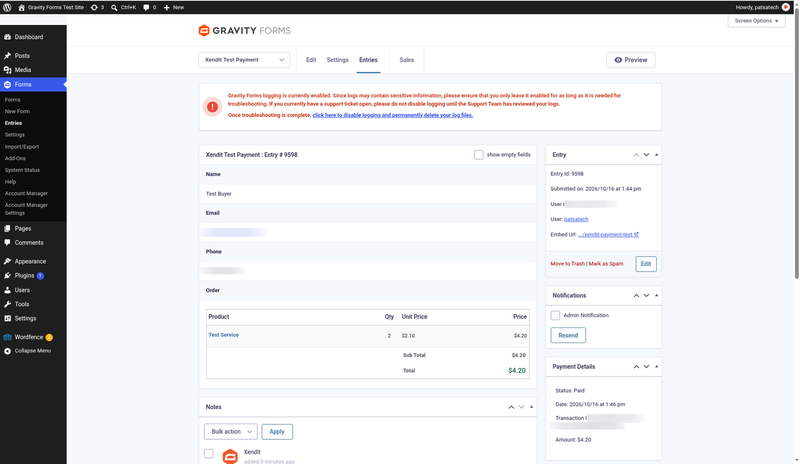This screenshot has width=800, height=464.
Task: Open the Xendit Test Payment form dropdown
Action: [244, 60]
